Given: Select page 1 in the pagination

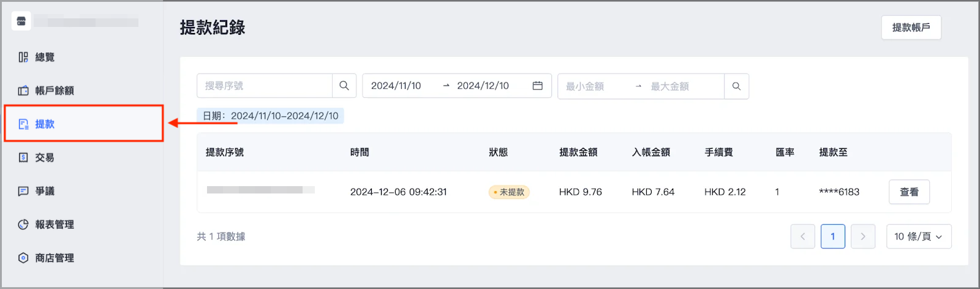Looking at the screenshot, I should 833,236.
